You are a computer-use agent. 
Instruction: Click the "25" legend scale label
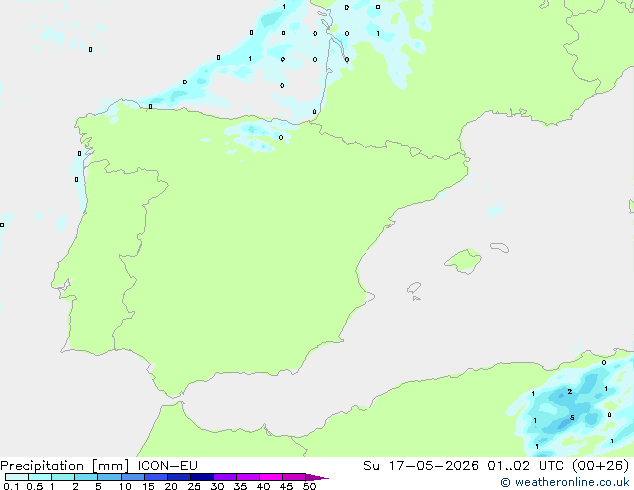194,486
